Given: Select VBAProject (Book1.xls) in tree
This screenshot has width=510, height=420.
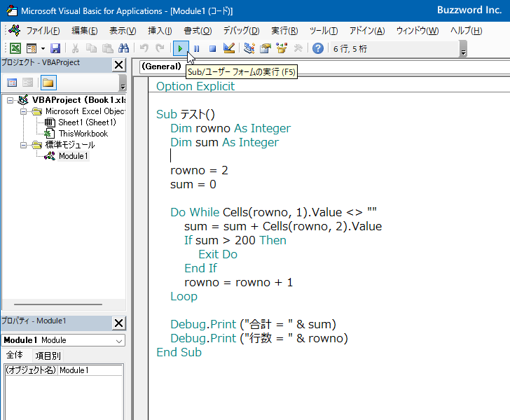Looking at the screenshot, I should 78,100.
